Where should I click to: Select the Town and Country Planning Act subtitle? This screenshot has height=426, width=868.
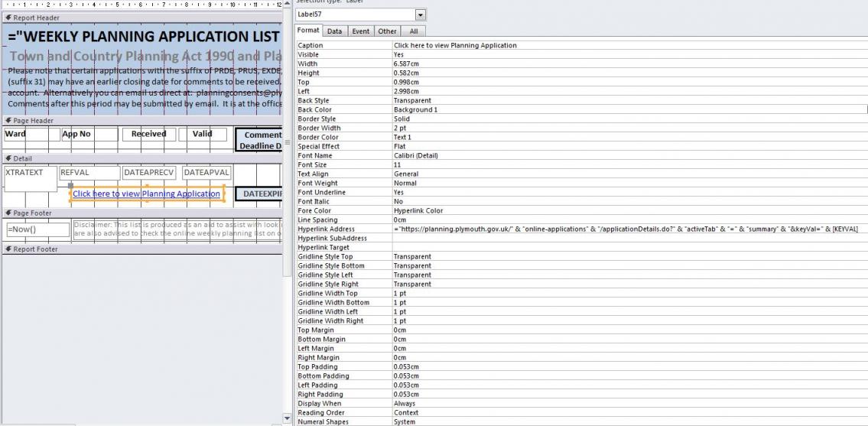tap(145, 57)
